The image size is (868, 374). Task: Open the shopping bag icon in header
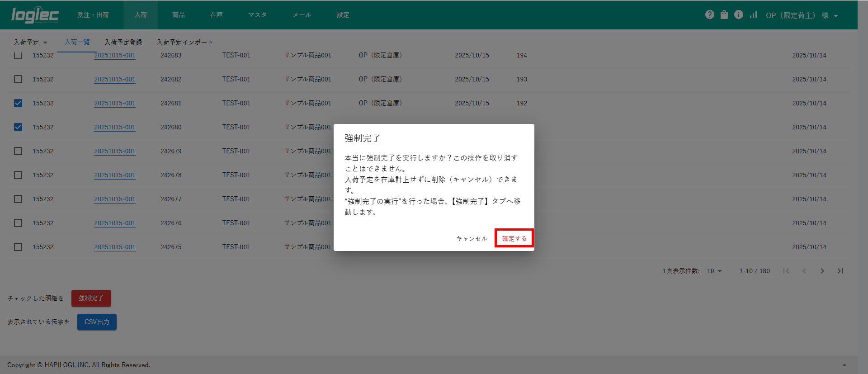tap(724, 15)
